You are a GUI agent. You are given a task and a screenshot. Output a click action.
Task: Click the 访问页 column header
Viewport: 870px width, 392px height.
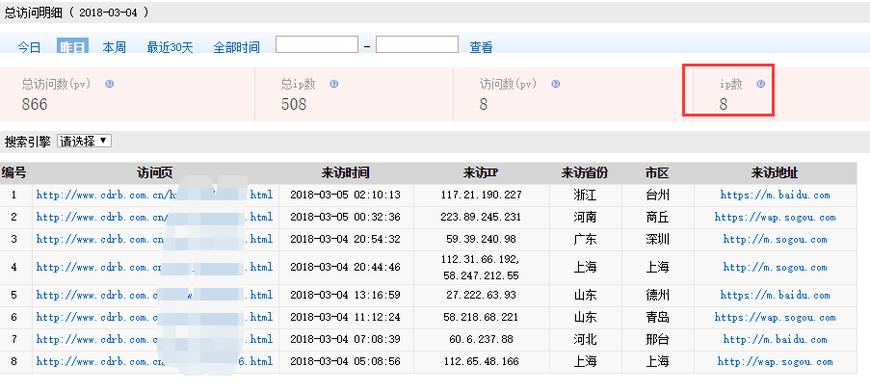155,173
